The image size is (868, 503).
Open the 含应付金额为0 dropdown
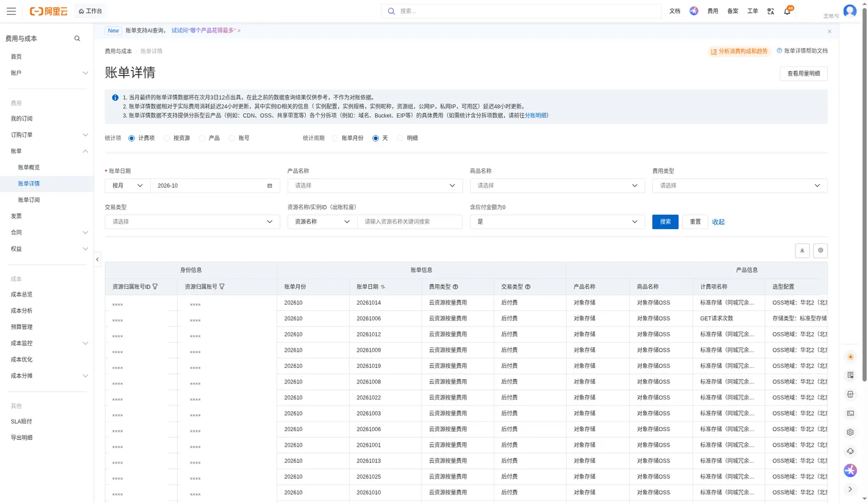click(x=557, y=222)
